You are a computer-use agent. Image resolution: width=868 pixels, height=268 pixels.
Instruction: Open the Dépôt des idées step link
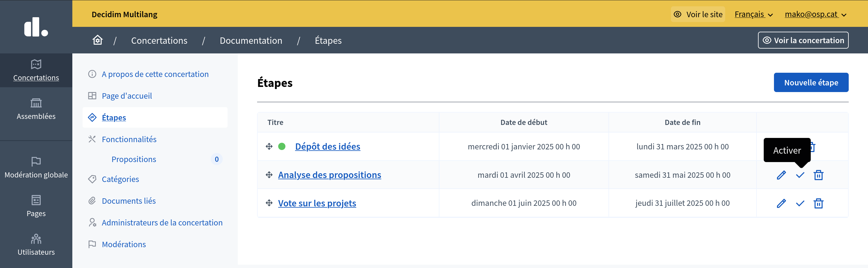(x=328, y=146)
